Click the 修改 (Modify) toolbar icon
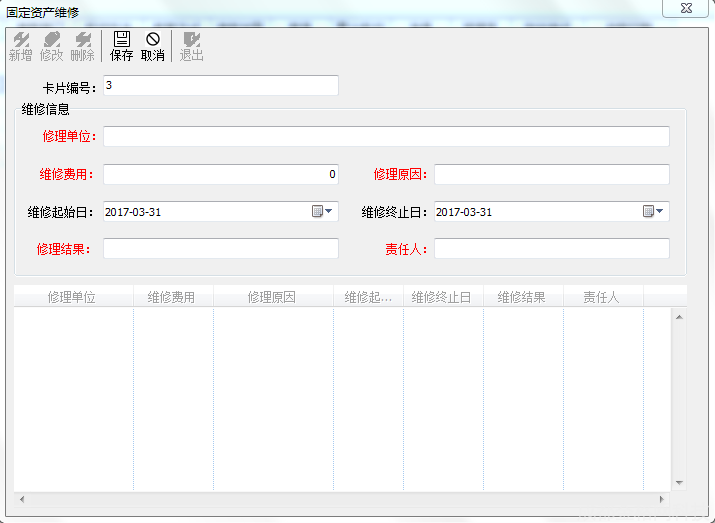This screenshot has height=523, width=715. click(52, 46)
